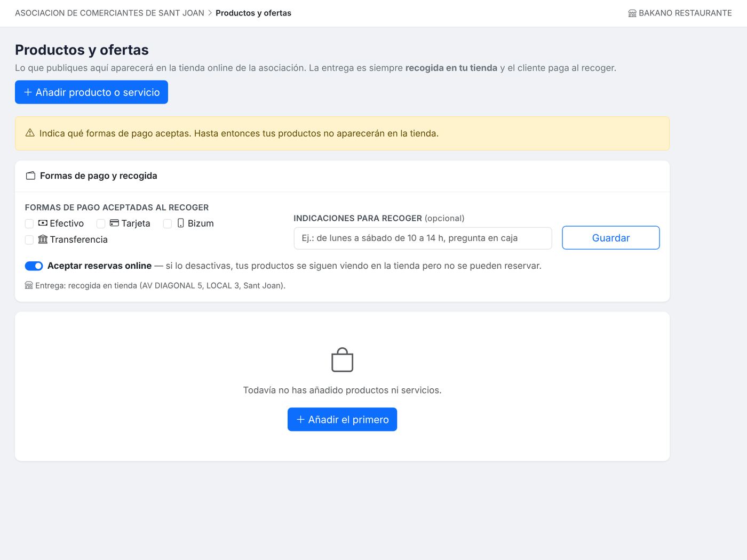Click the warning triangle icon in the alert
The height and width of the screenshot is (560, 747).
pyautogui.click(x=30, y=133)
